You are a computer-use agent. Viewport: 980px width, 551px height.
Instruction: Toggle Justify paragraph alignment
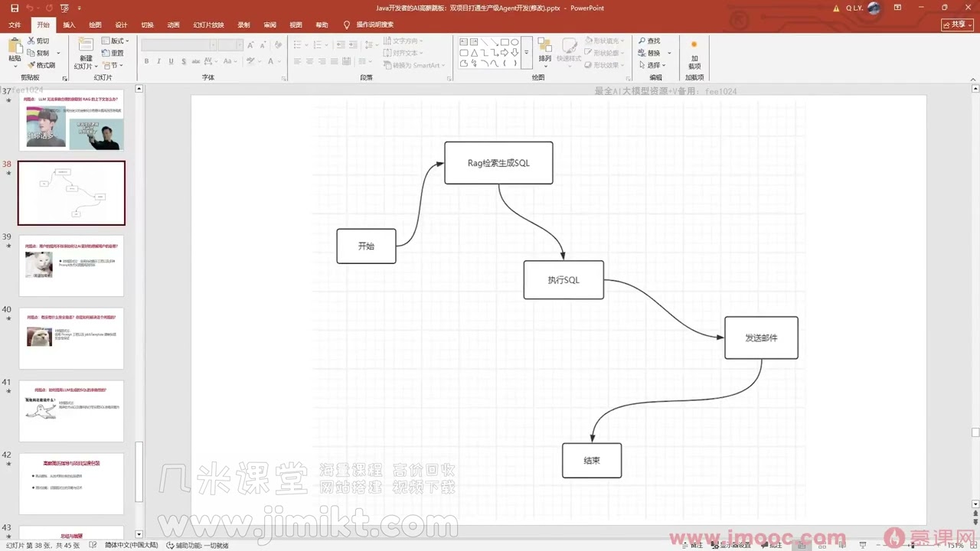coord(335,61)
